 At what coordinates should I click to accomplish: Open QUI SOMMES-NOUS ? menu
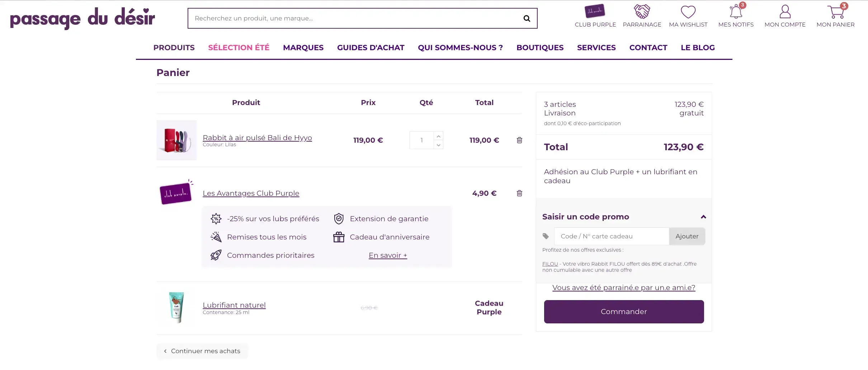(461, 48)
